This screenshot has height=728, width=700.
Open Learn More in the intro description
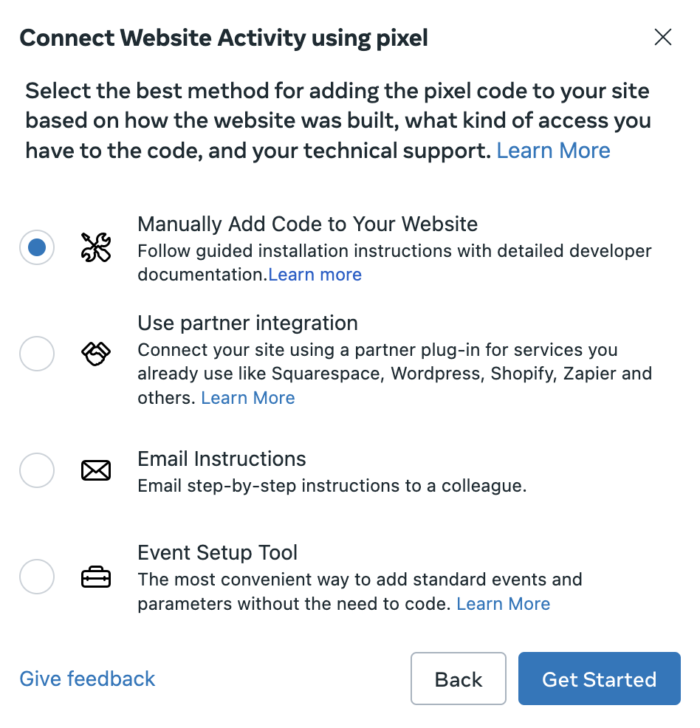coord(553,150)
